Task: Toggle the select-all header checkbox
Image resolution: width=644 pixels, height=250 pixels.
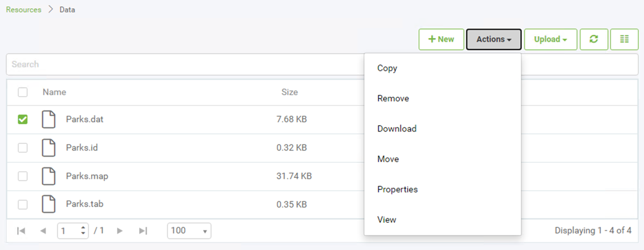Action: coord(23,92)
